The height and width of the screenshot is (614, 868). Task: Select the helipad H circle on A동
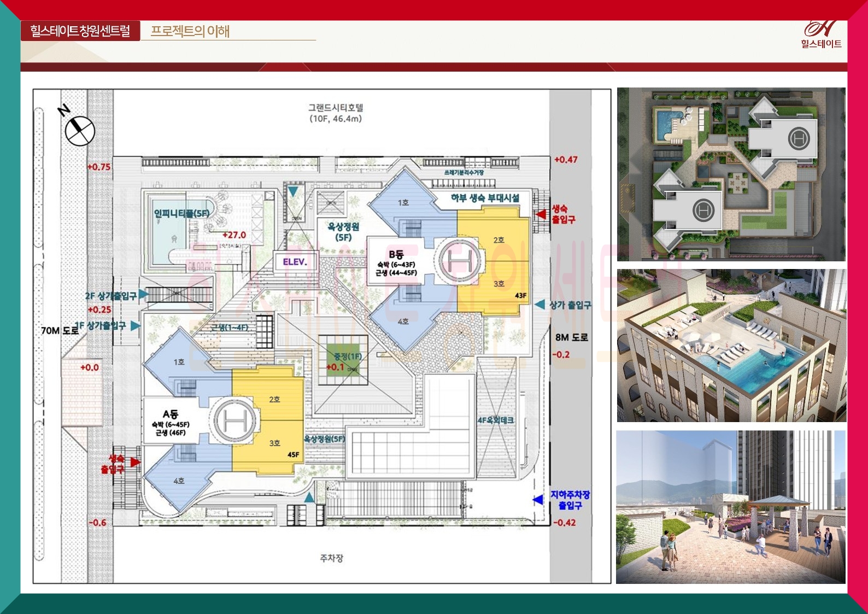click(x=235, y=419)
